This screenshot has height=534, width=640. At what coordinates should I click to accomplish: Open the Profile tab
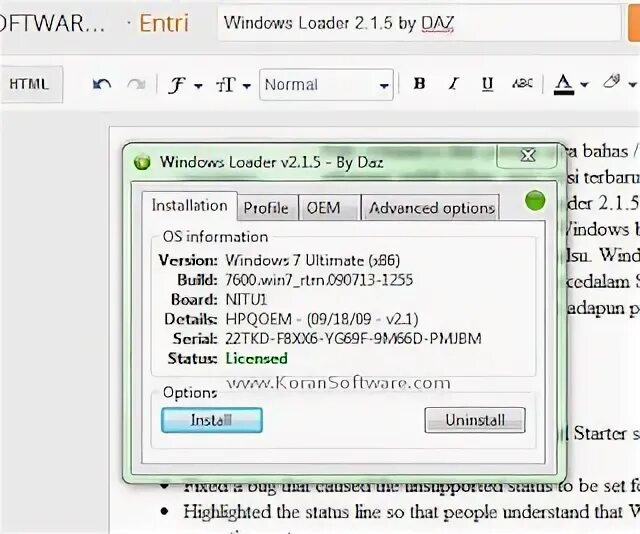pos(266,208)
